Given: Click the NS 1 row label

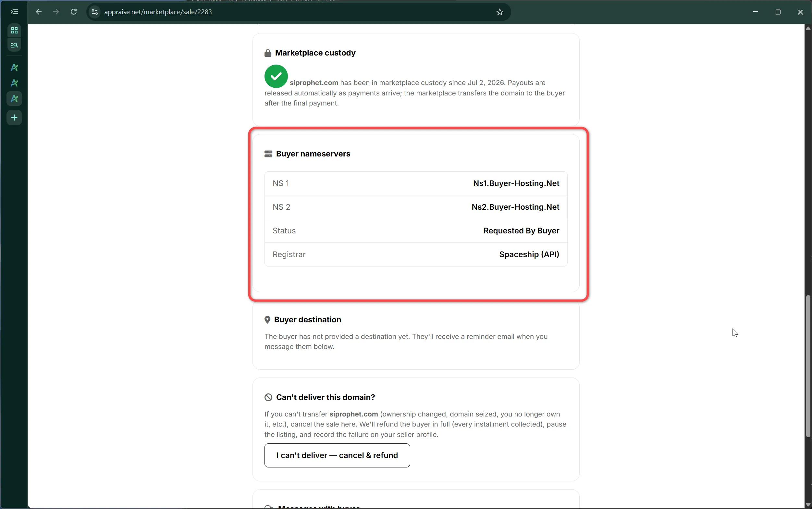Looking at the screenshot, I should [x=281, y=183].
